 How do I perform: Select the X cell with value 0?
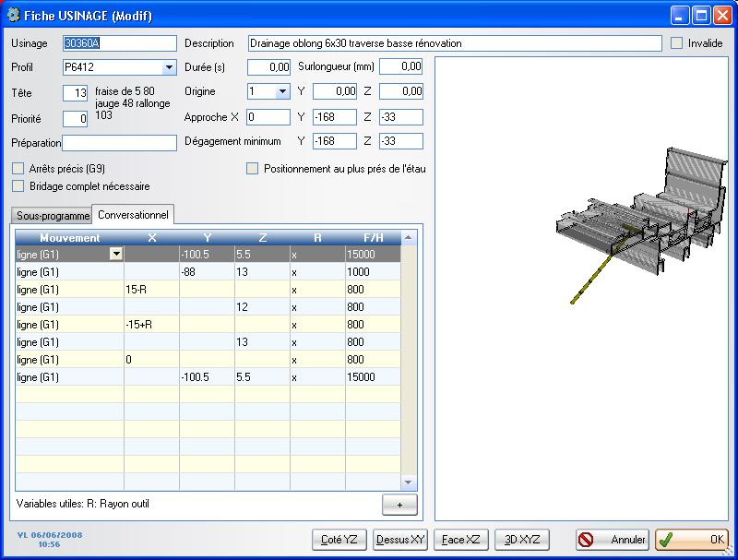pyautogui.click(x=151, y=360)
